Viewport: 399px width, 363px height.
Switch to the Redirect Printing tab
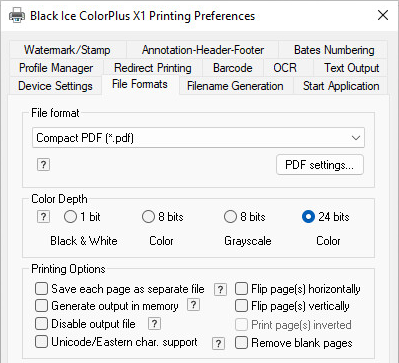click(x=153, y=68)
